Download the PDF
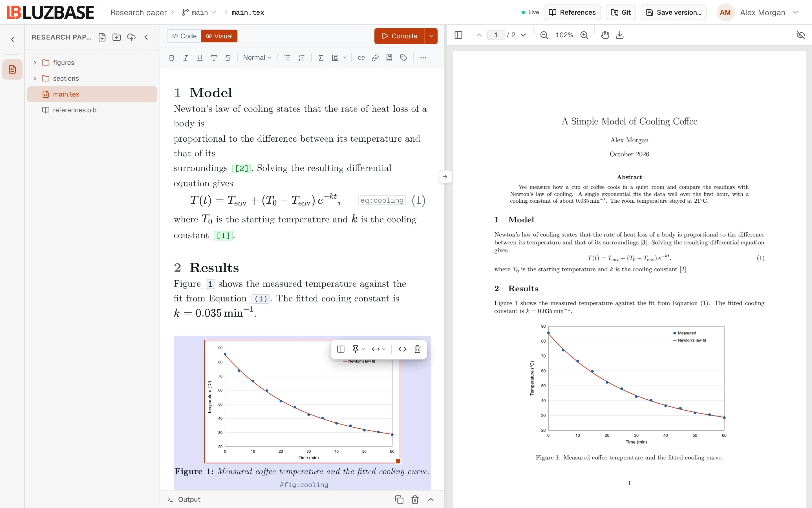The image size is (812, 508). pyautogui.click(x=620, y=35)
